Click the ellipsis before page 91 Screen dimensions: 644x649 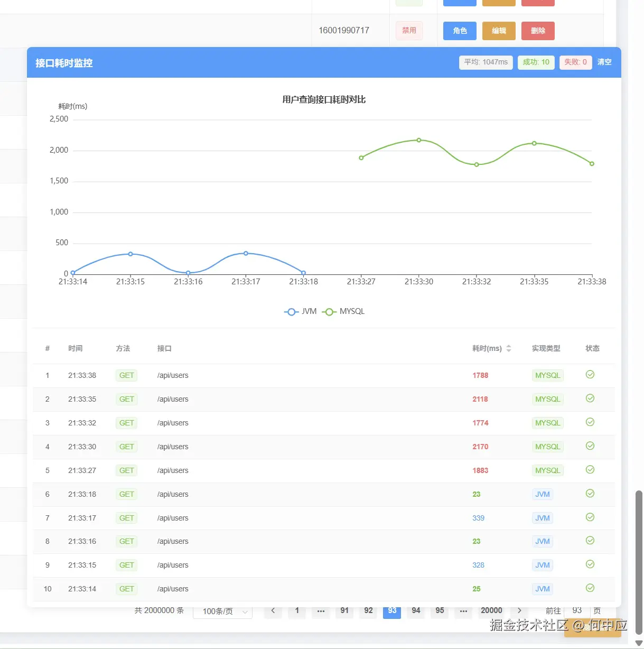pos(321,611)
